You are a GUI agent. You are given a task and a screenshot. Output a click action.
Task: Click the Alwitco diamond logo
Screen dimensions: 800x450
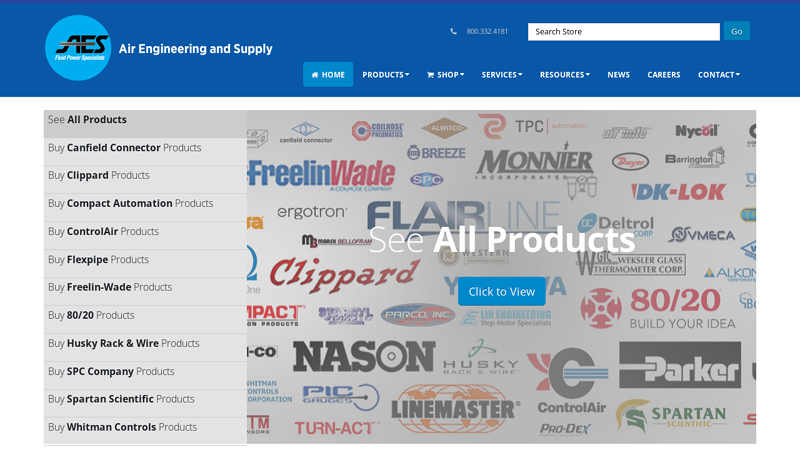444,128
